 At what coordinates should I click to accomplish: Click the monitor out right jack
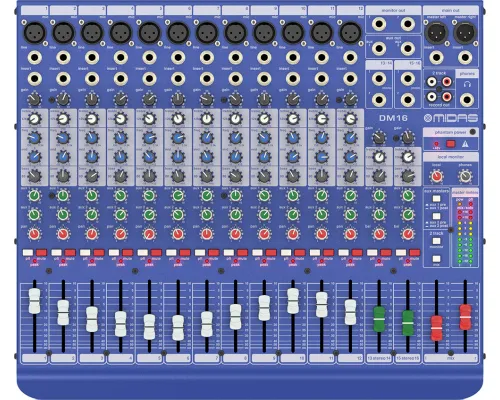[x=408, y=24]
